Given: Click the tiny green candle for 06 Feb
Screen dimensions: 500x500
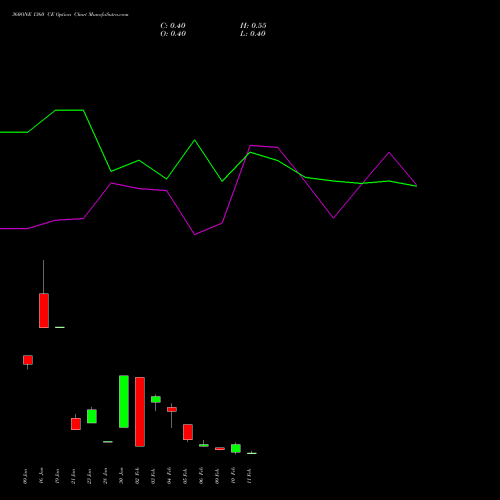Looking at the screenshot, I should (x=204, y=445).
